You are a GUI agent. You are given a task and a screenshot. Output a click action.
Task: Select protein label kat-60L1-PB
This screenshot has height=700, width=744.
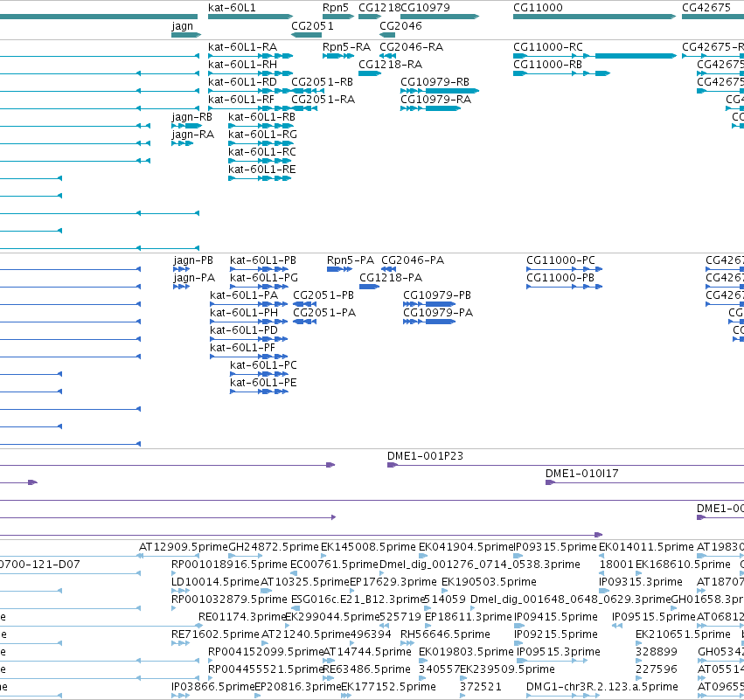coord(263,260)
